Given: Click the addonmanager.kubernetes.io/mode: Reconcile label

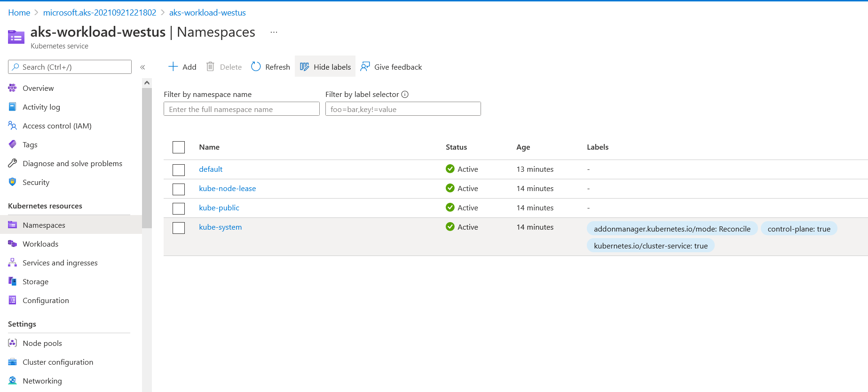Looking at the screenshot, I should 672,229.
